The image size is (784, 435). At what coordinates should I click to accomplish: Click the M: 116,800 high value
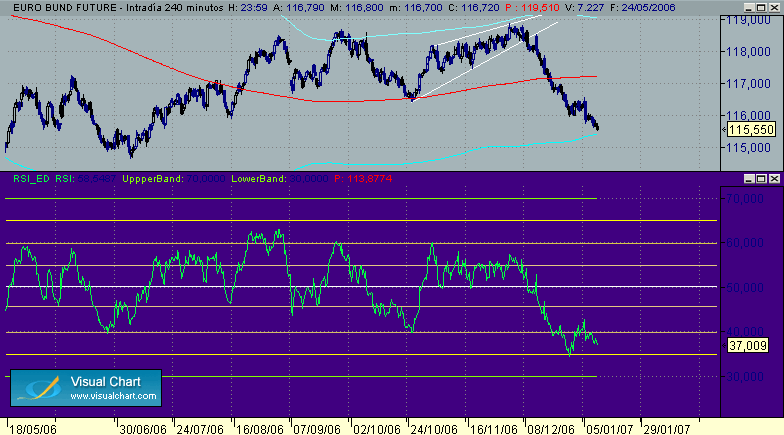[x=356, y=8]
